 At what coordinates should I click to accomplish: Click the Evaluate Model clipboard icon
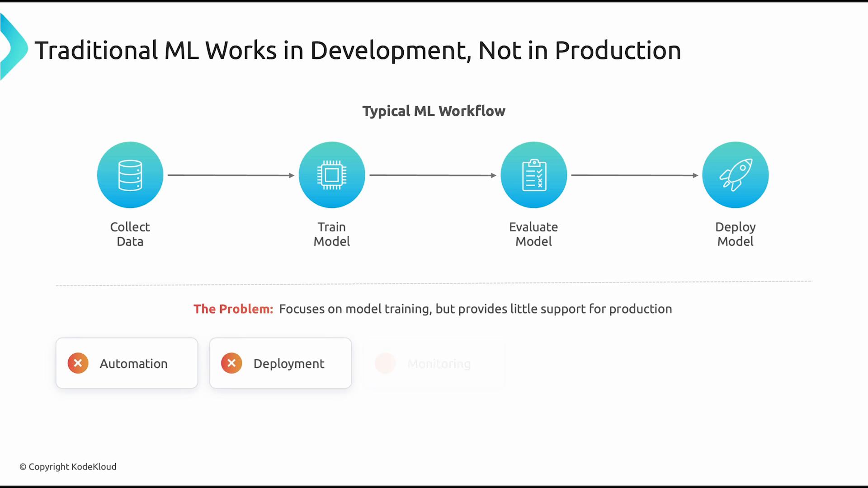(534, 175)
